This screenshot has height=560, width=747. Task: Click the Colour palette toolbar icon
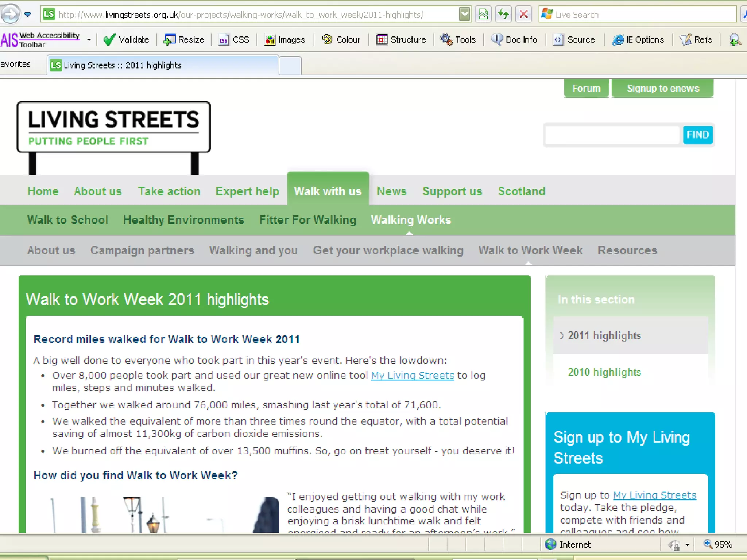(x=327, y=39)
